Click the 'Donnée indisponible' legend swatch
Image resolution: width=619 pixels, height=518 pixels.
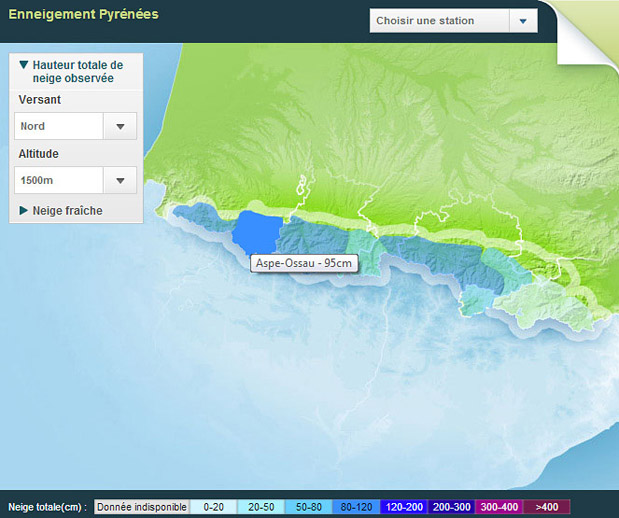coord(141,507)
